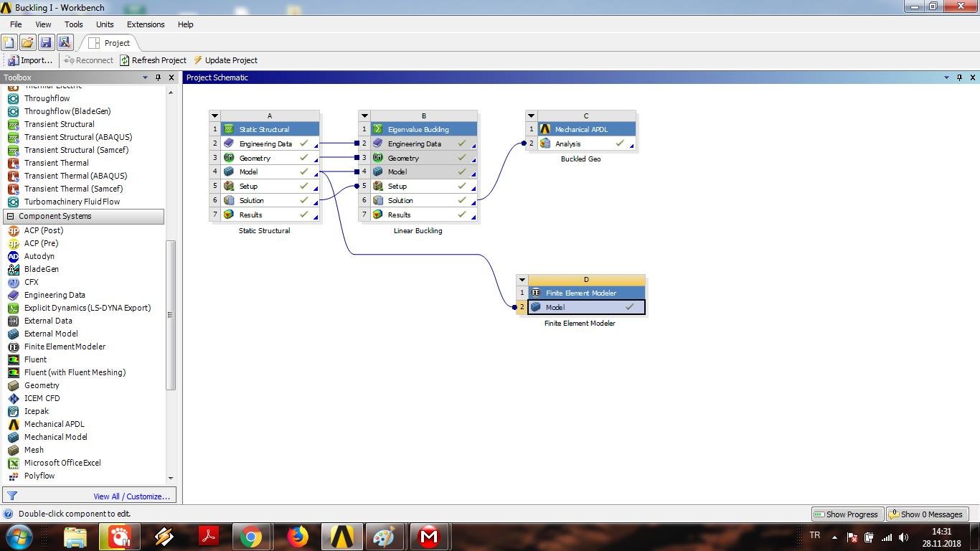This screenshot has width=980, height=551.
Task: Select ICEM CFD in the Toolbox
Action: point(42,398)
